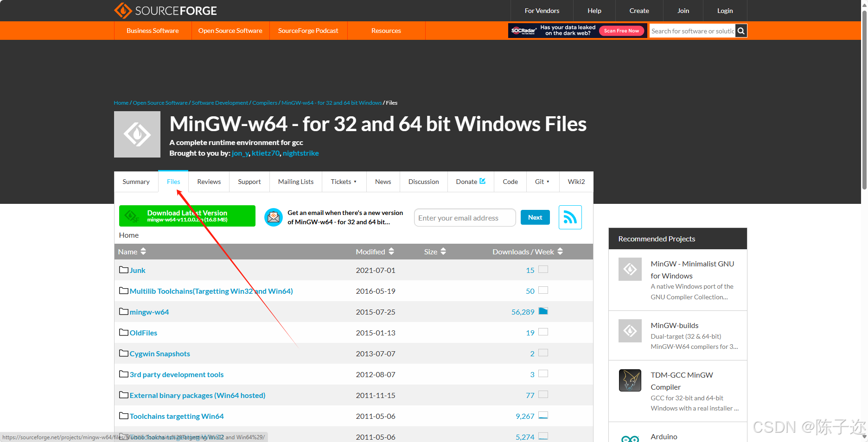
Task: Click the Create link
Action: (x=639, y=11)
